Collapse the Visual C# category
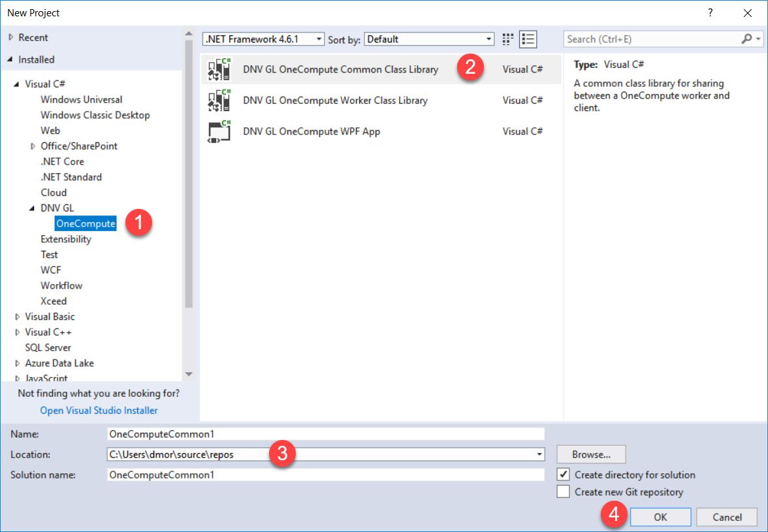This screenshot has height=532, width=768. [18, 84]
